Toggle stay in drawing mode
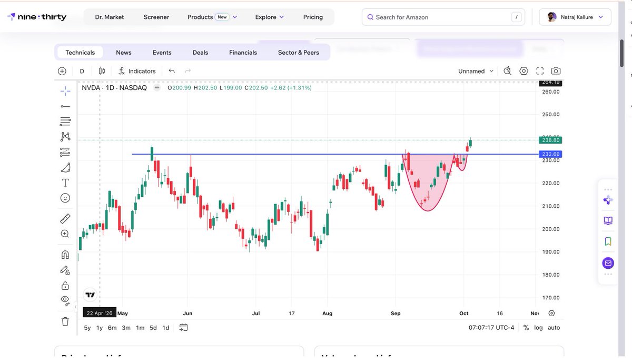This screenshot has width=632, height=364. [x=65, y=270]
